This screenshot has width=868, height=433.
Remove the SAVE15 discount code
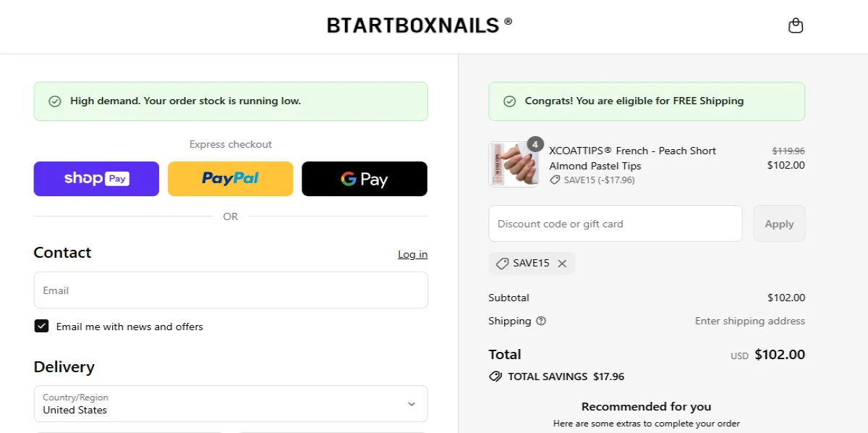coord(562,263)
